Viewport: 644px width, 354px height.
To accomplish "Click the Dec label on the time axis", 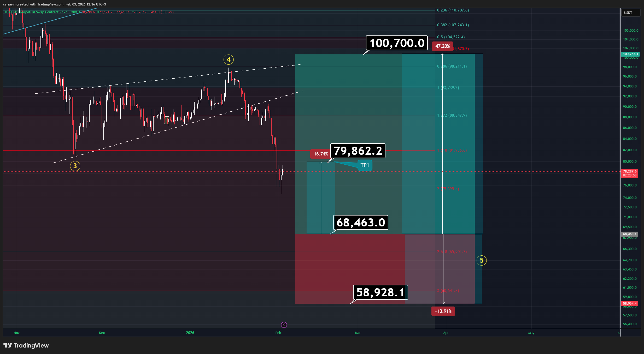I will point(102,333).
